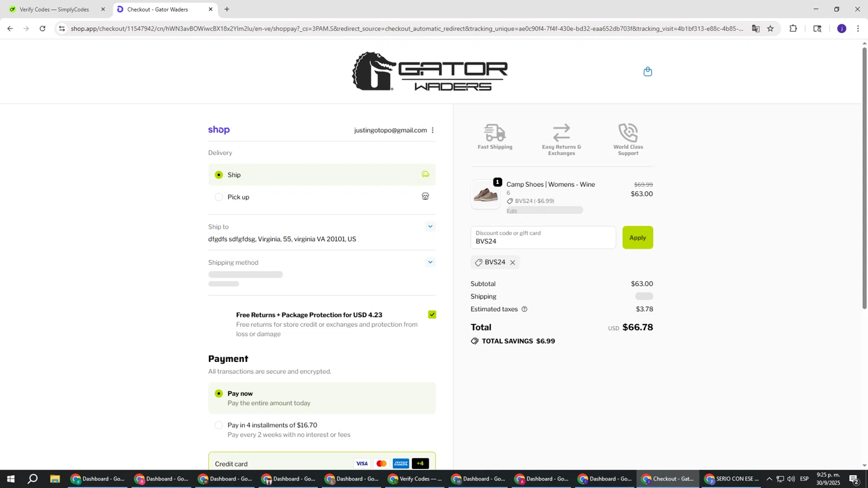The image size is (868, 488).
Task: Click the Credit card payment method row
Action: (322, 464)
